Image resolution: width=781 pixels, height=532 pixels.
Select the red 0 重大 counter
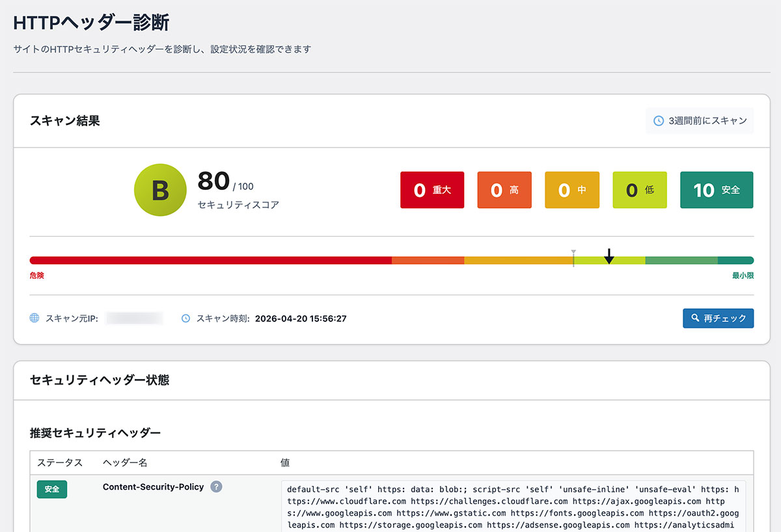(x=432, y=190)
